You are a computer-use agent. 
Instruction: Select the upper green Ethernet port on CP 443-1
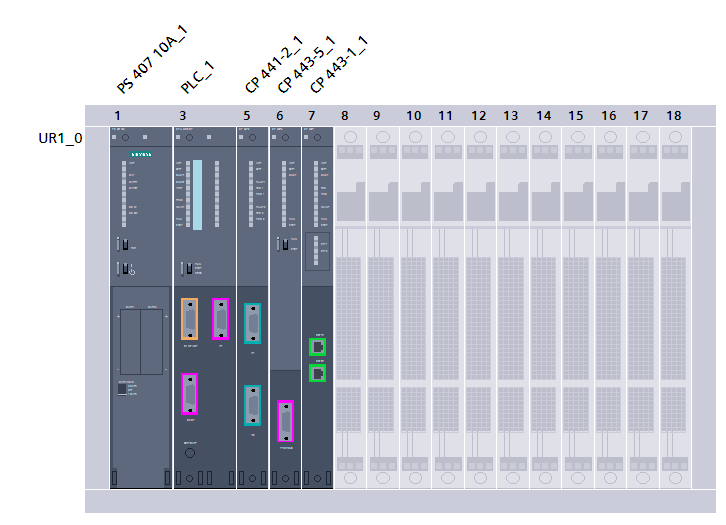pyautogui.click(x=318, y=347)
